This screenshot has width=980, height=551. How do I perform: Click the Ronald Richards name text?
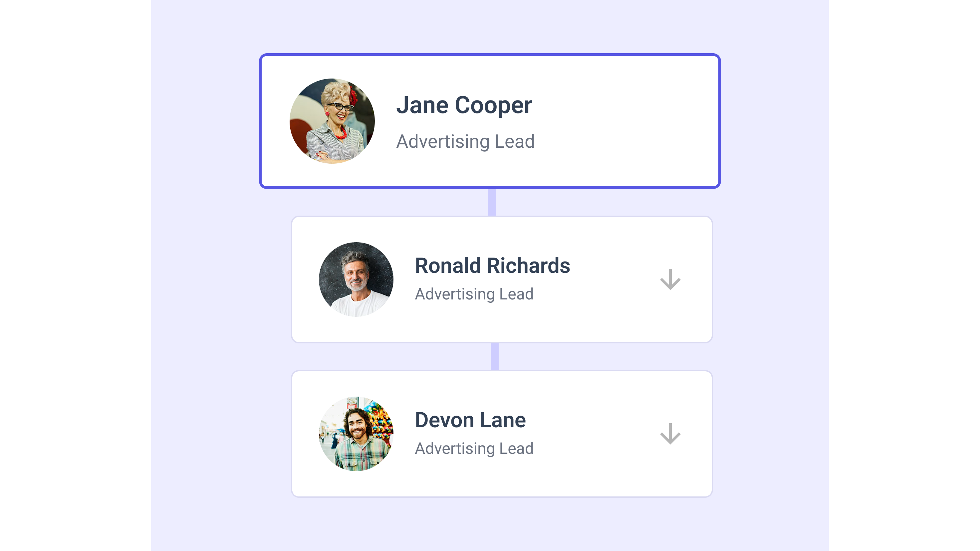coord(492,266)
